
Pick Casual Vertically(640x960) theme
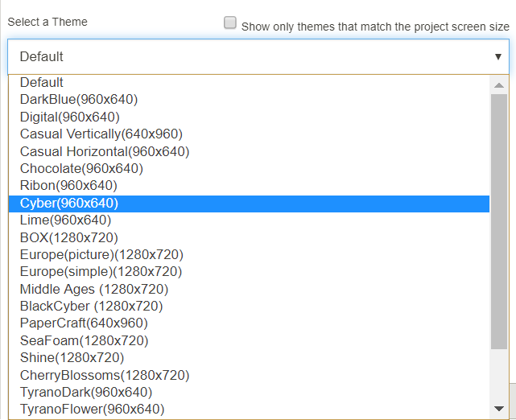249,134
